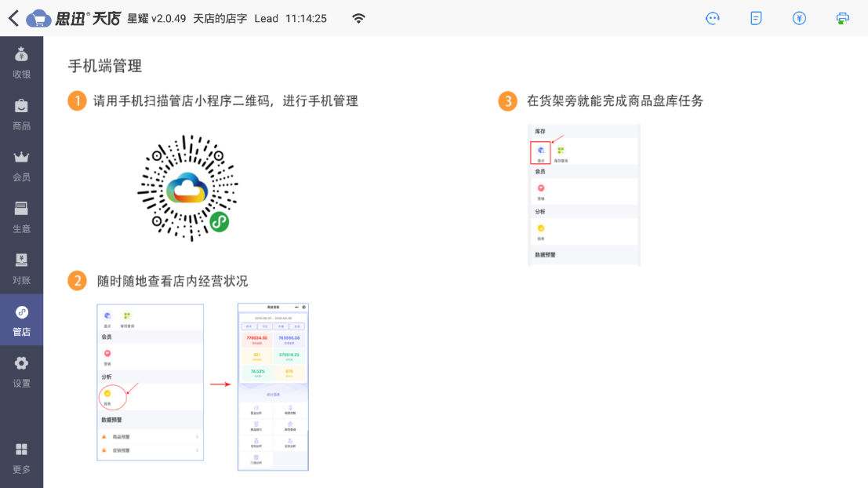The height and width of the screenshot is (488, 868).
Task: Open 对账 reconciliation in the sidebar
Action: [22, 268]
